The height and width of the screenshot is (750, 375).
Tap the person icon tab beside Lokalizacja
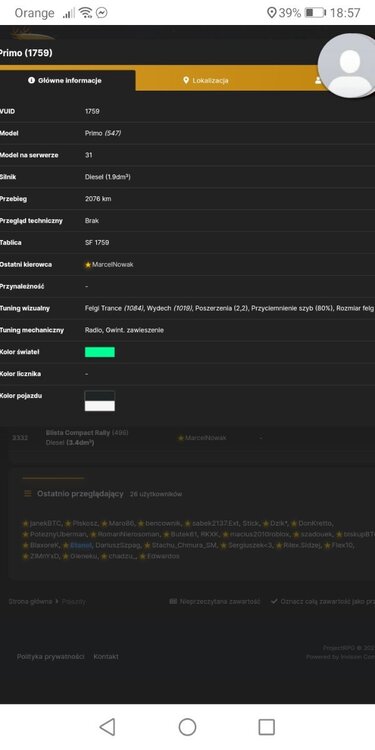pyautogui.click(x=318, y=80)
